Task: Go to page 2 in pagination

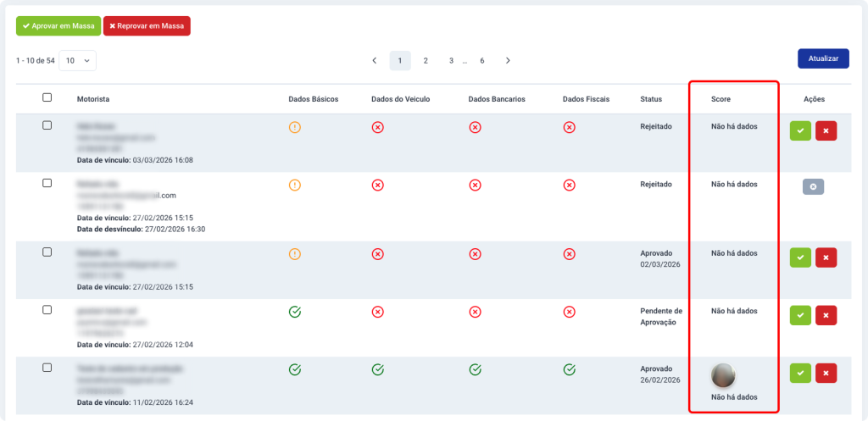Action: (x=426, y=61)
